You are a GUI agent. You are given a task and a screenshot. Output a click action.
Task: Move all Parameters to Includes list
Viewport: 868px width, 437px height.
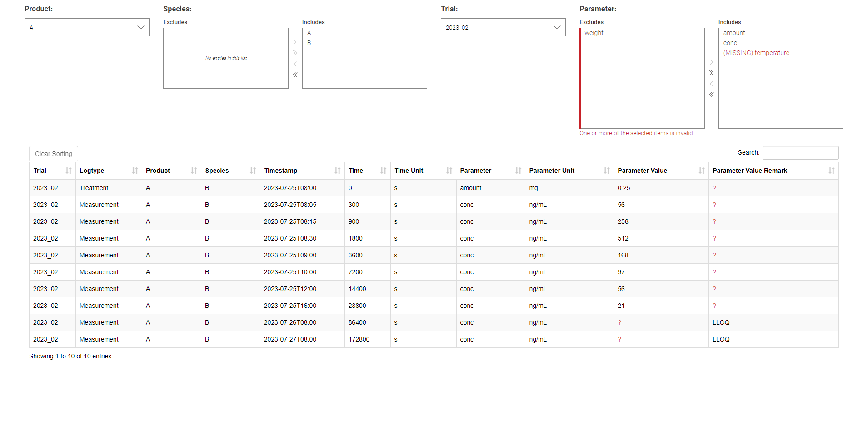tap(711, 73)
